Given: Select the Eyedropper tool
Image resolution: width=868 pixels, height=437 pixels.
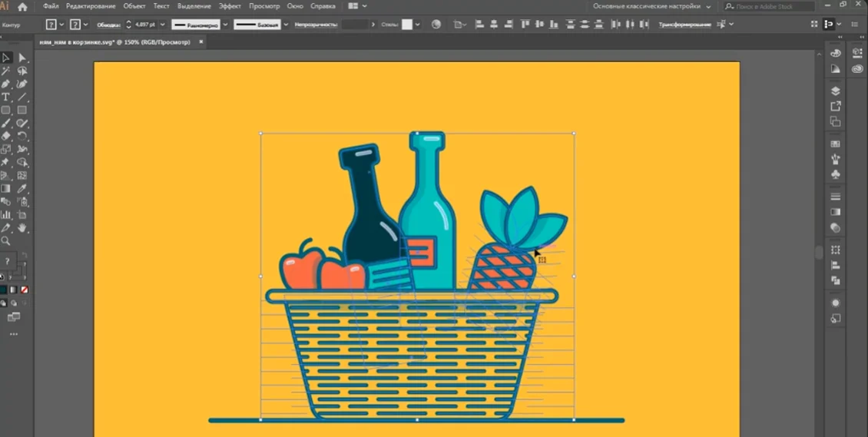Looking at the screenshot, I should [22, 189].
